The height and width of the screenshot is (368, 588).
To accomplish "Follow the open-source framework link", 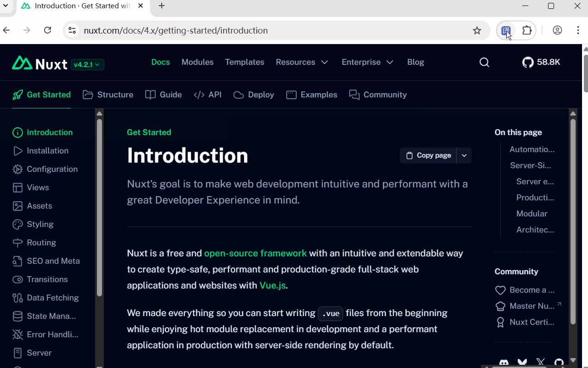I will pyautogui.click(x=255, y=253).
